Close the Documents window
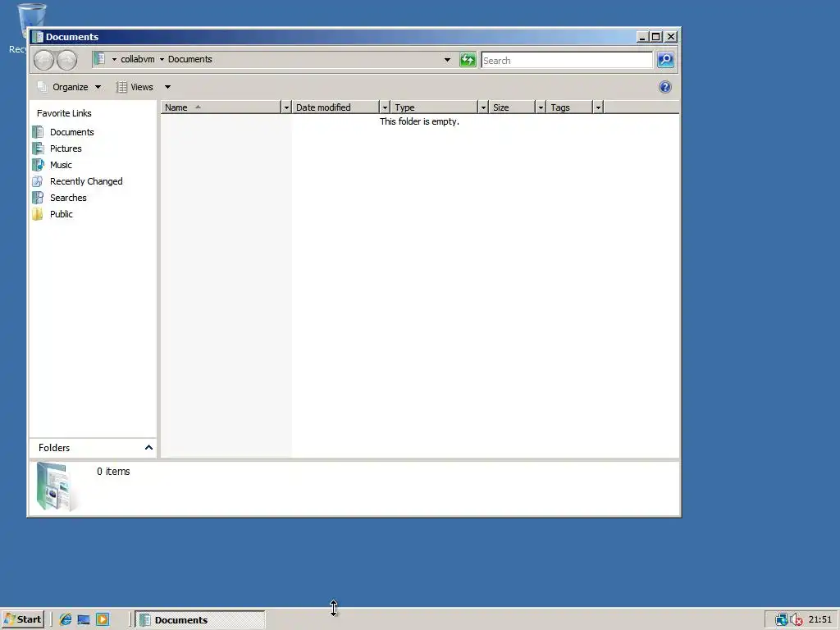This screenshot has height=630, width=840. click(671, 37)
